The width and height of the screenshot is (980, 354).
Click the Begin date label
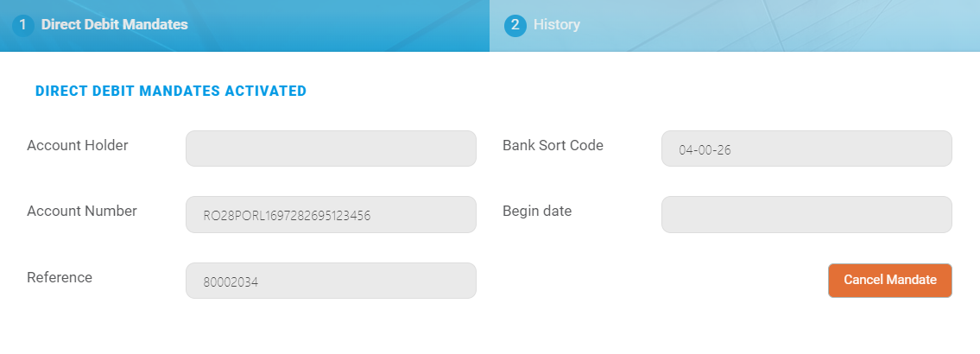tap(537, 212)
